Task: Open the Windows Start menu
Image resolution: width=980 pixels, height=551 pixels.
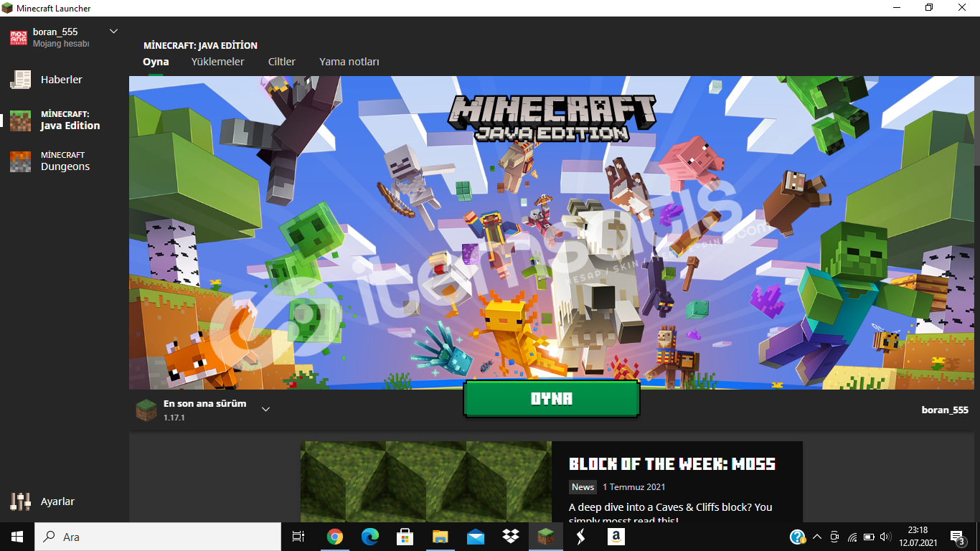Action: click(x=17, y=537)
